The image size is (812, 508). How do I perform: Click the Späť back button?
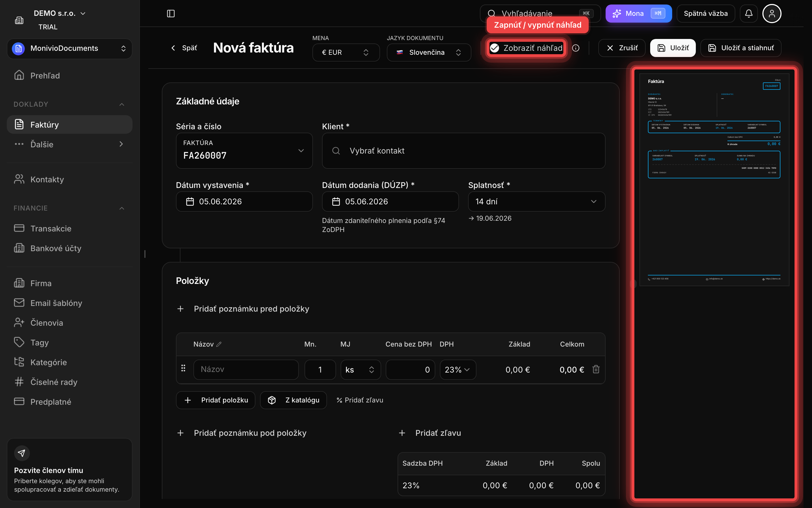coord(184,48)
